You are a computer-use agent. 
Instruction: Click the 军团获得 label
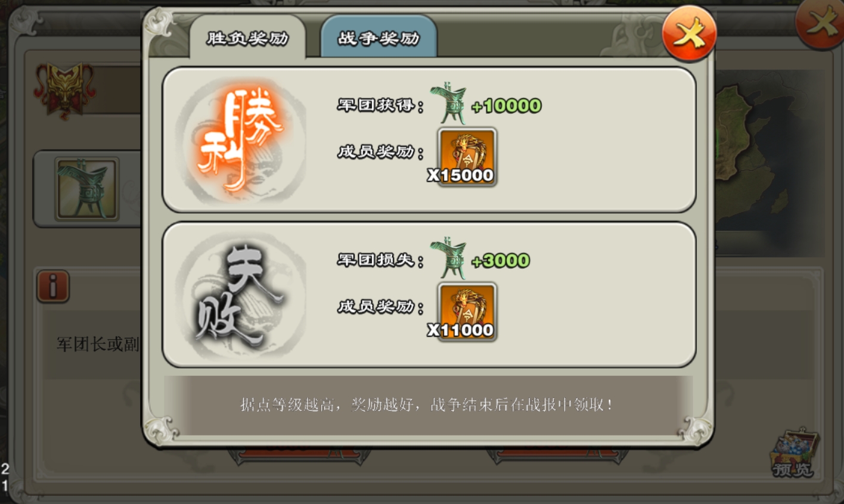pyautogui.click(x=380, y=105)
